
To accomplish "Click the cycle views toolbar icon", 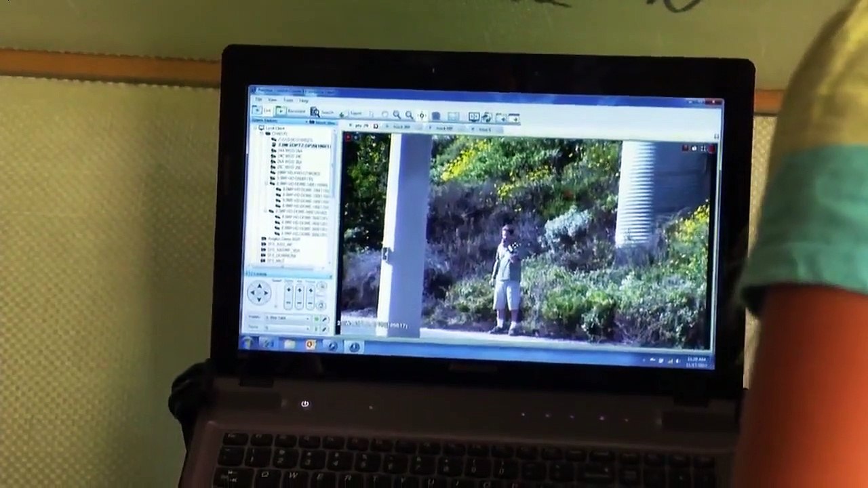I will click(x=487, y=117).
